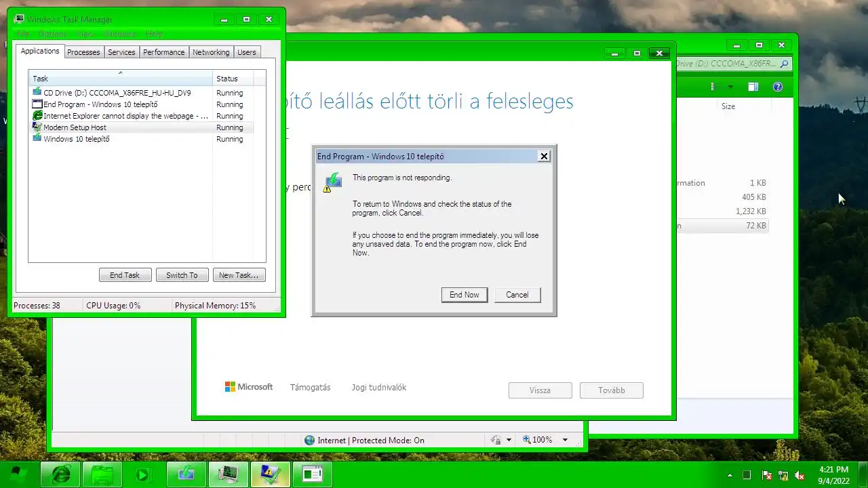Sort the task list by Task column header

point(121,78)
